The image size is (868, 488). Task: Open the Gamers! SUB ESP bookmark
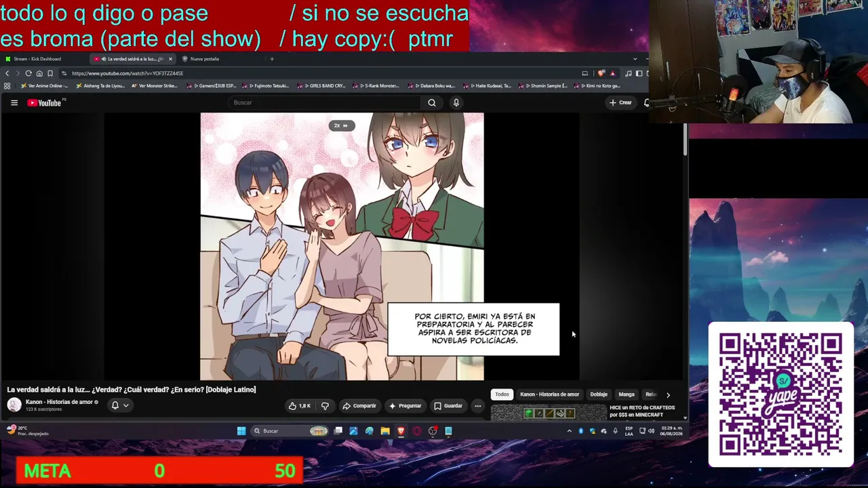tap(212, 86)
